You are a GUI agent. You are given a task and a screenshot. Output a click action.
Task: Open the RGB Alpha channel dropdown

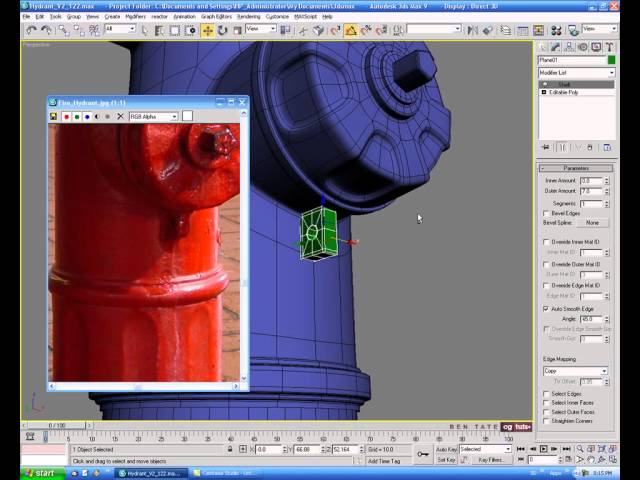pyautogui.click(x=153, y=117)
